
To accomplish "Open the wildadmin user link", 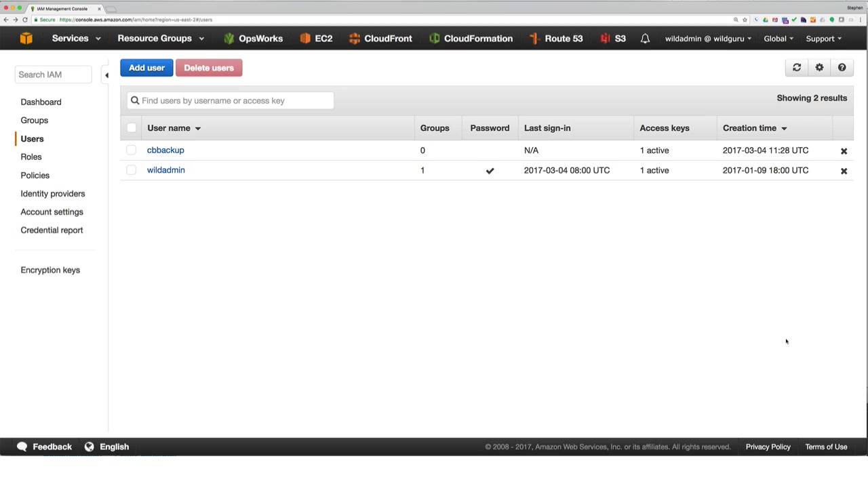I will coord(166,170).
